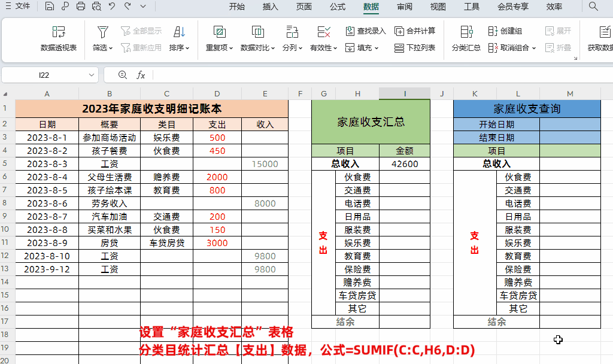Image resolution: width=613 pixels, height=364 pixels.
Task: Click the 重复项 icon
Action: pos(219,31)
